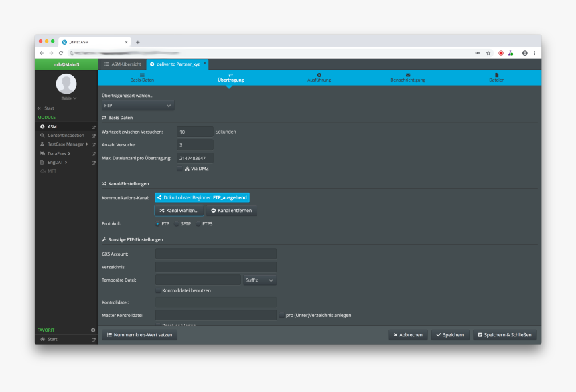The image size is (576, 392).
Task: Expand DataFlow submenu
Action: point(69,153)
